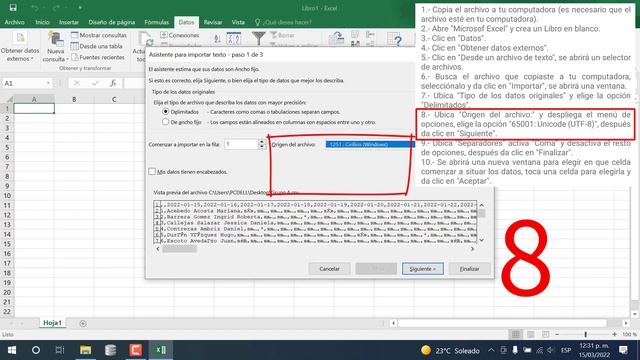Adjust the zoom slider in status bar

pos(585,335)
